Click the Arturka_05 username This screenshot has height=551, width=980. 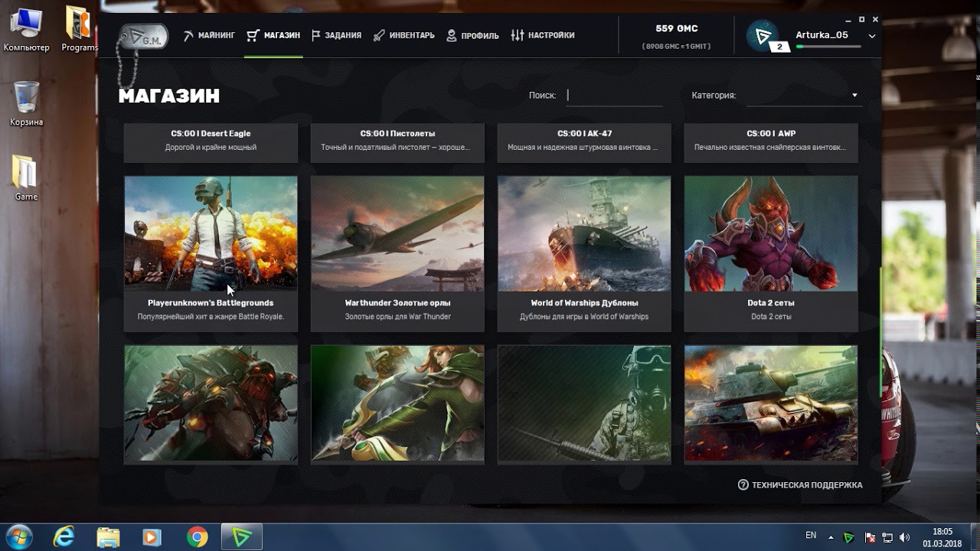pos(822,34)
